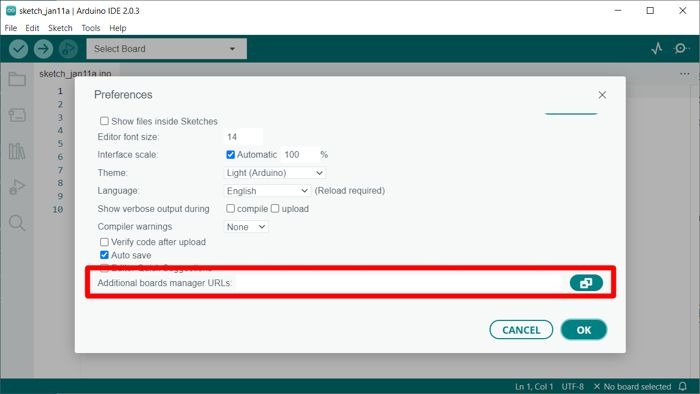Toggle the Automatic interface scale checkbox
This screenshot has height=394, width=700.
point(230,154)
